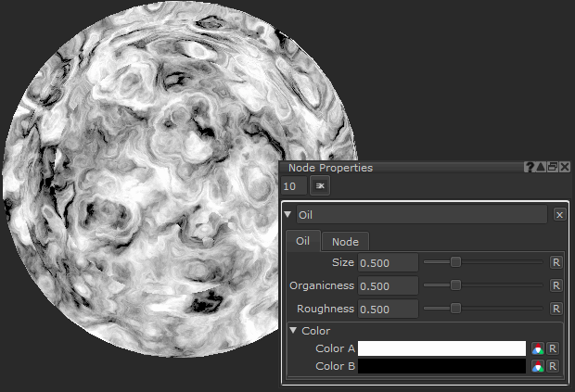This screenshot has height=392, width=575.
Task: Click the clear all panels icon
Action: click(319, 186)
